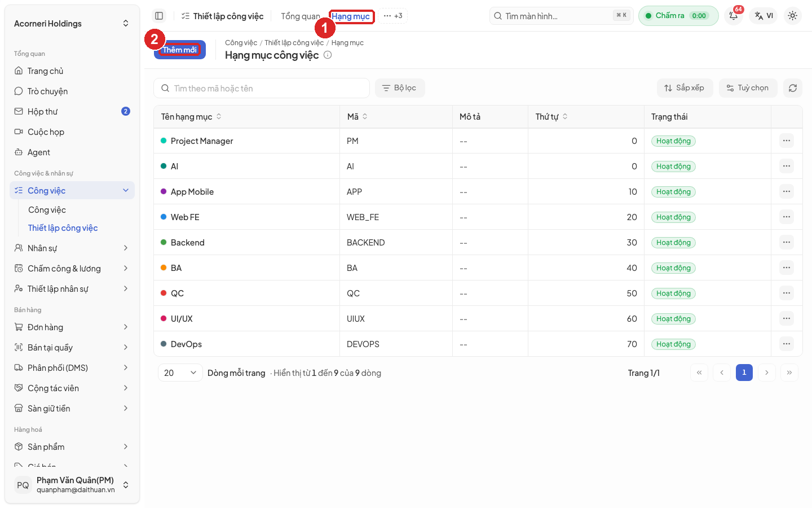Open Tuỳ chọn options
This screenshot has width=812, height=508.
coord(748,88)
